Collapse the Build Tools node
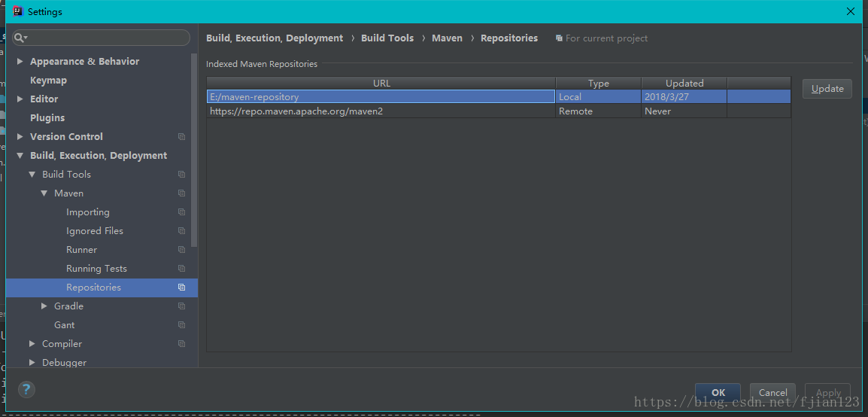 click(x=32, y=175)
